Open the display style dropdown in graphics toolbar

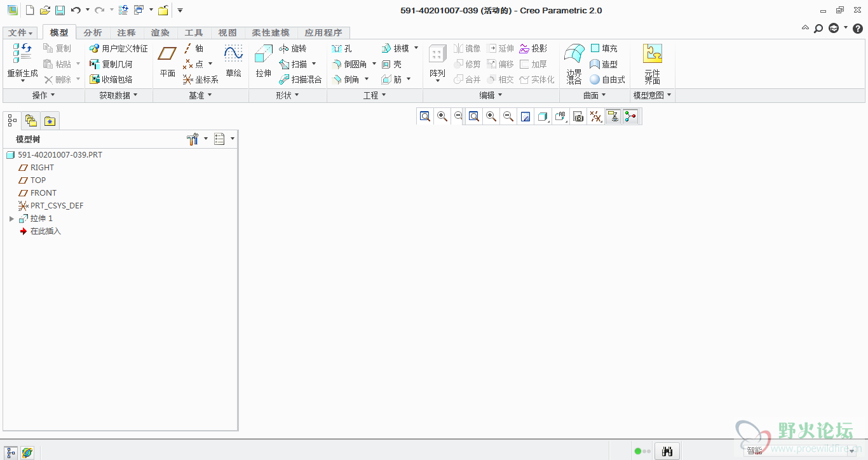click(x=543, y=116)
